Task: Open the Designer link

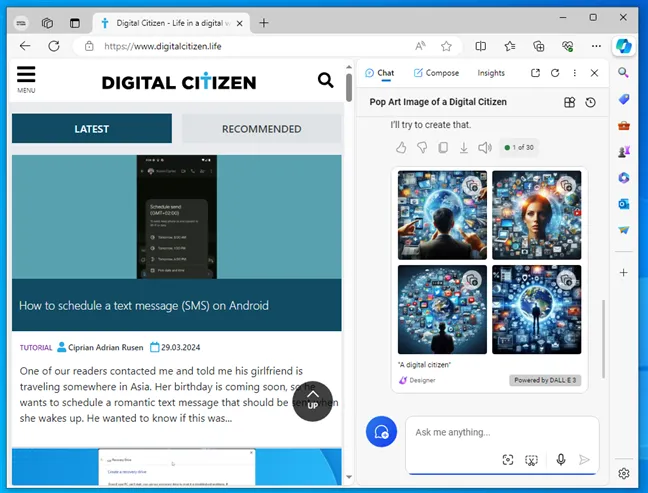Action: (x=417, y=380)
